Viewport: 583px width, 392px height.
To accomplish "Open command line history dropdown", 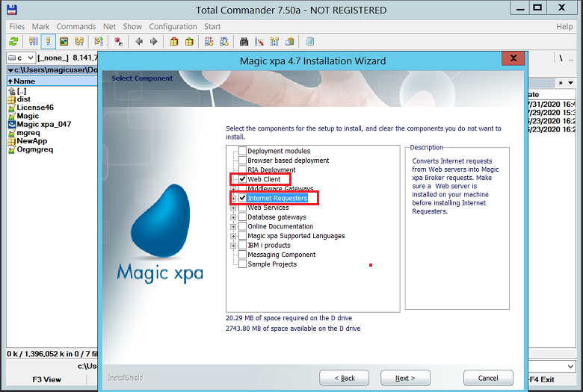I will click(x=570, y=367).
